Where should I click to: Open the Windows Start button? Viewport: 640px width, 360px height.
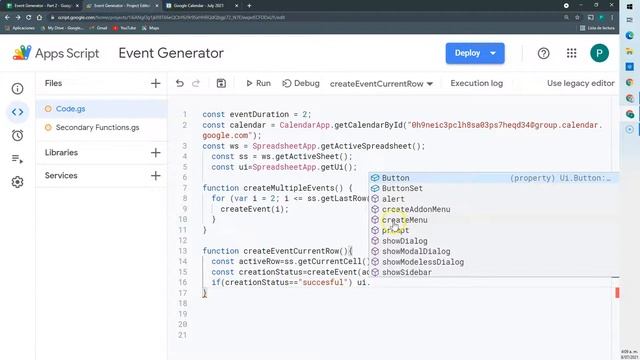coord(629,7)
